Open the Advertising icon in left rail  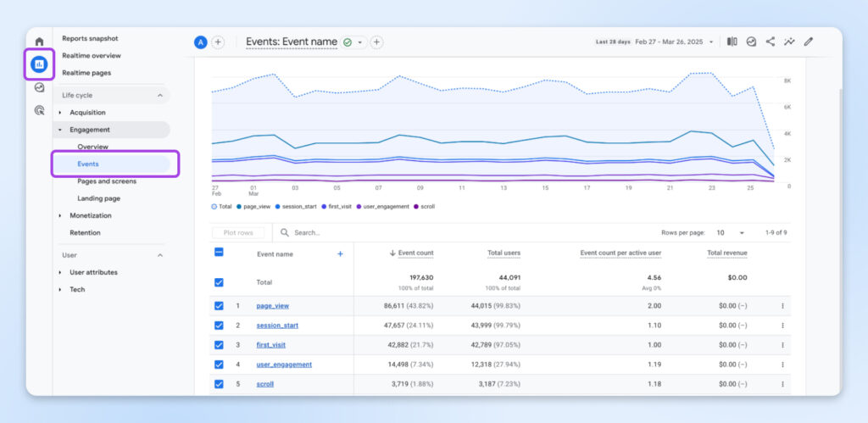(39, 110)
